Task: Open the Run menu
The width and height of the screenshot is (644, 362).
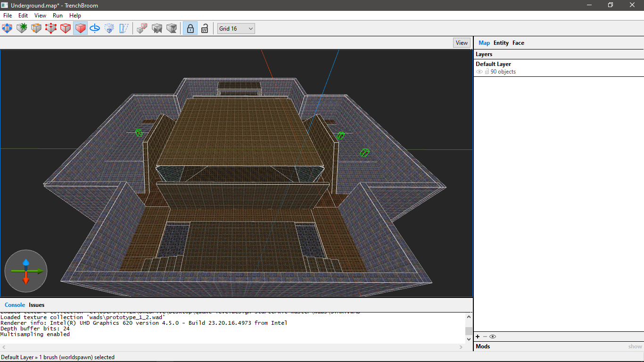Action: point(58,16)
